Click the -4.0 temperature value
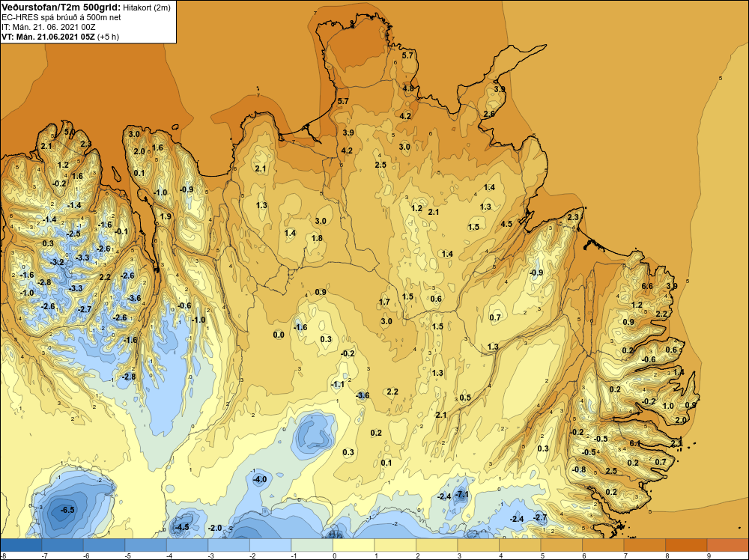Screen dimensions: 749x560 pyautogui.click(x=260, y=479)
